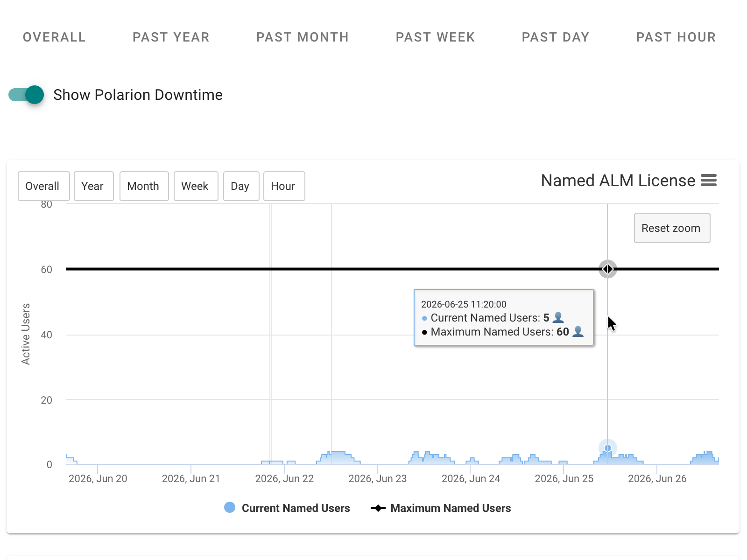This screenshot has width=747, height=560.
Task: Click the 'Maximum Named Users: 60' tooltip line
Action: tap(502, 332)
